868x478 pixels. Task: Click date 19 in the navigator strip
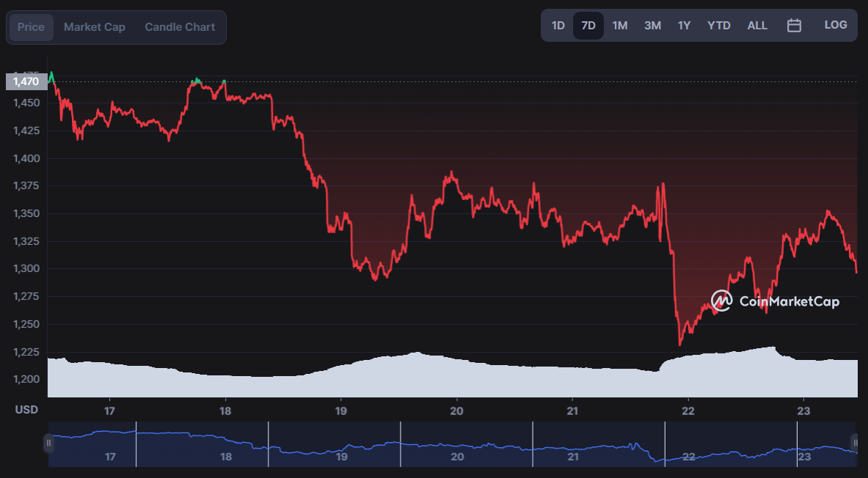[x=342, y=457]
